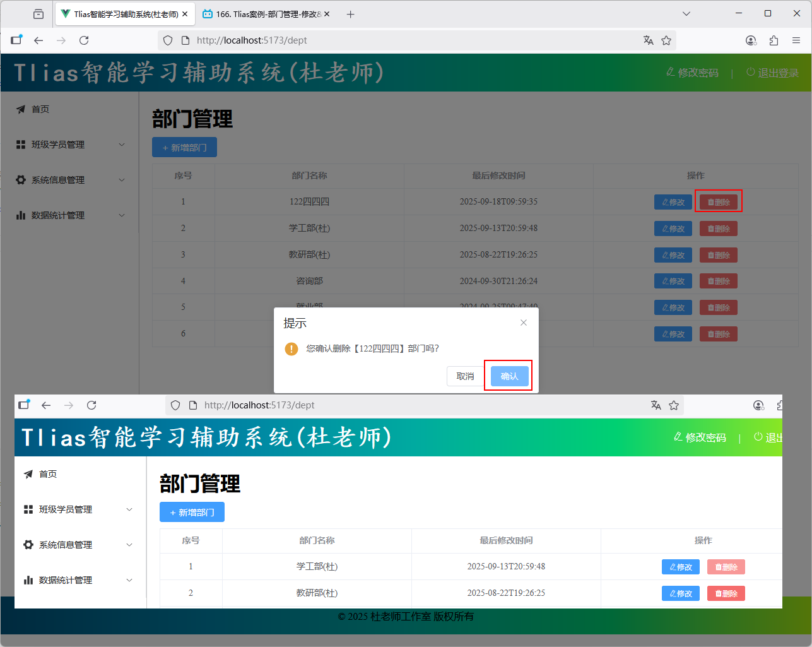Go back using browser back arrow
This screenshot has width=812, height=647.
click(x=38, y=40)
